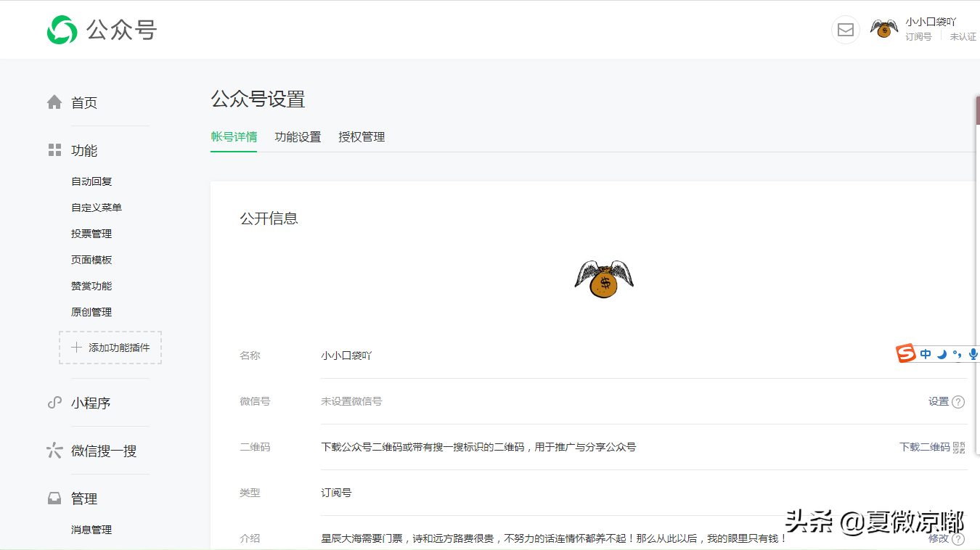Image resolution: width=980 pixels, height=550 pixels.
Task: Click the green 公众号 logo
Action: pyautogui.click(x=63, y=30)
